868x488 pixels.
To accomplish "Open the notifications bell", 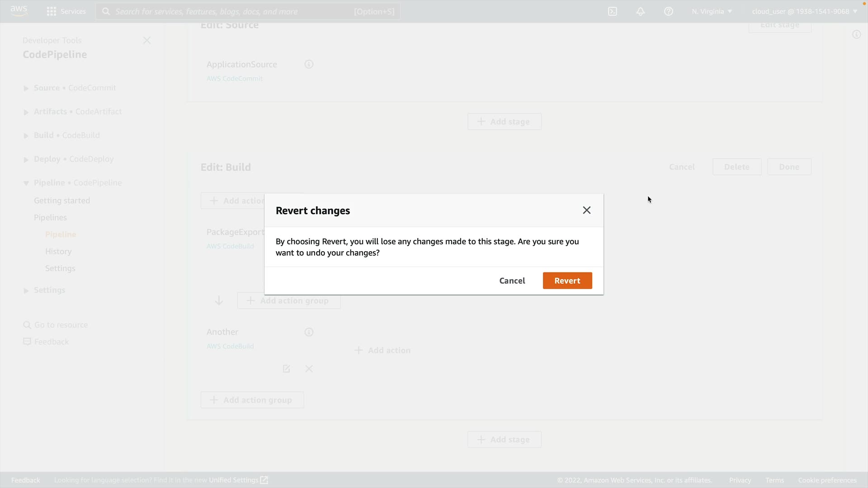I will pos(641,11).
